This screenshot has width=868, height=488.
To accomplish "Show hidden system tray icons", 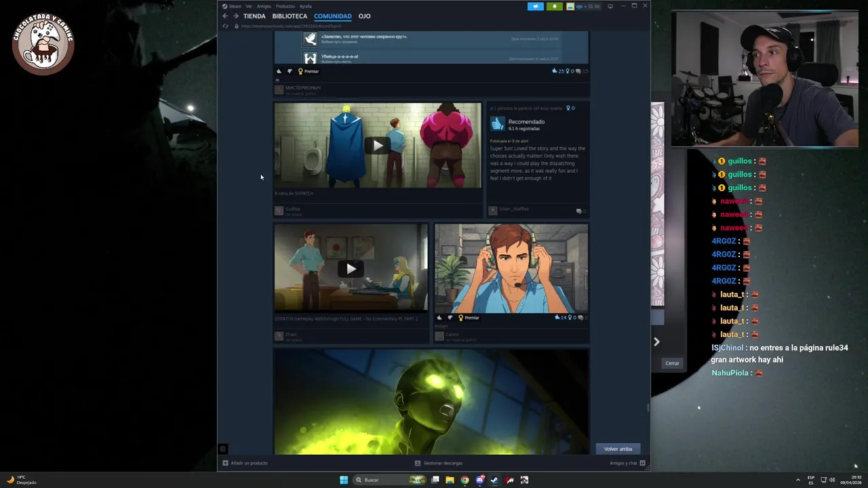I will [x=797, y=480].
